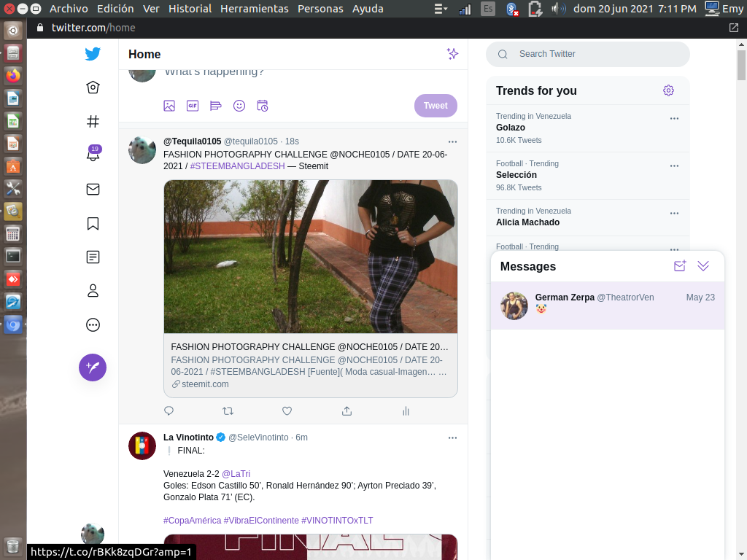Open more options for Golazo trend
The height and width of the screenshot is (560, 747).
click(674, 119)
